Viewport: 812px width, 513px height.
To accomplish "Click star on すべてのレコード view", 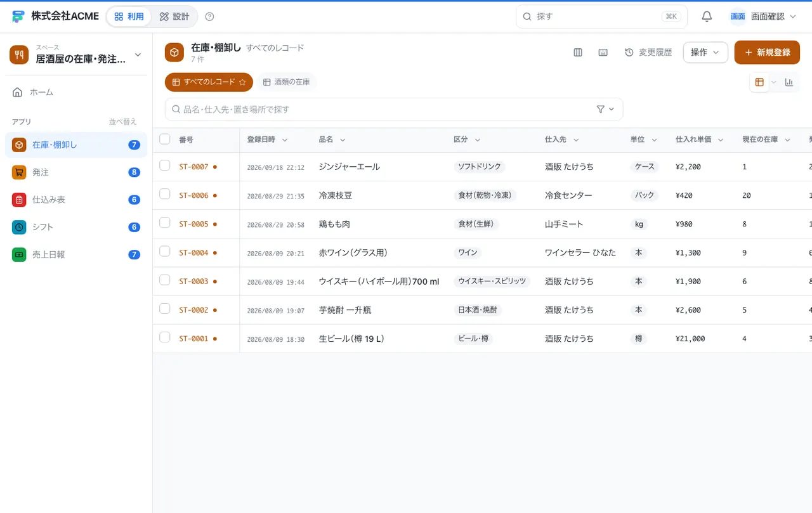I will click(242, 82).
